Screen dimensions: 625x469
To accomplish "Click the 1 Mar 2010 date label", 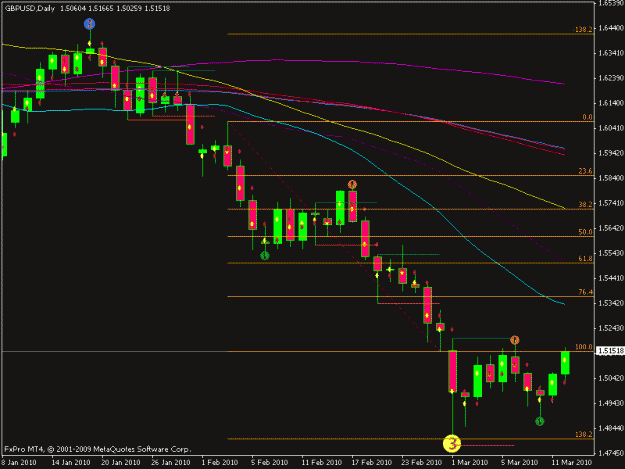I will (470, 463).
